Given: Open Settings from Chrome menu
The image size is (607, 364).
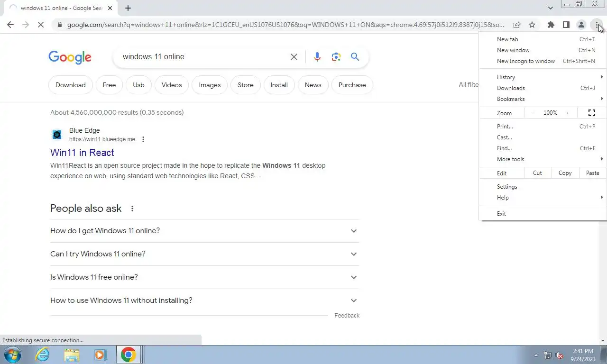Looking at the screenshot, I should [543, 187].
